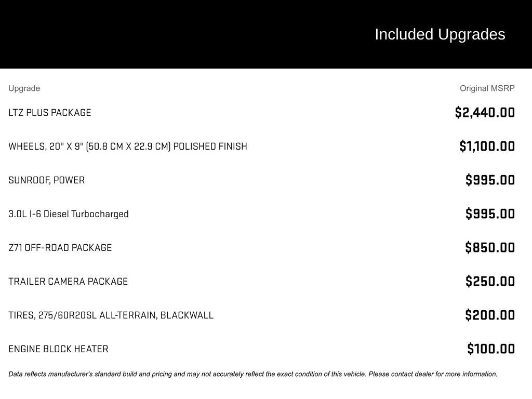Click the $850.00 price
This screenshot has height=399, width=532.
(490, 248)
